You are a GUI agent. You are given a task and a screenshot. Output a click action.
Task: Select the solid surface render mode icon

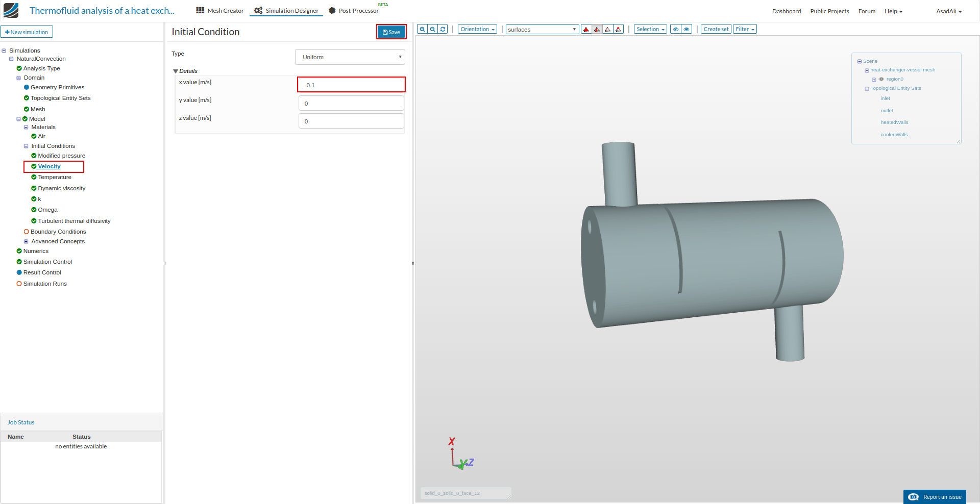(x=586, y=29)
